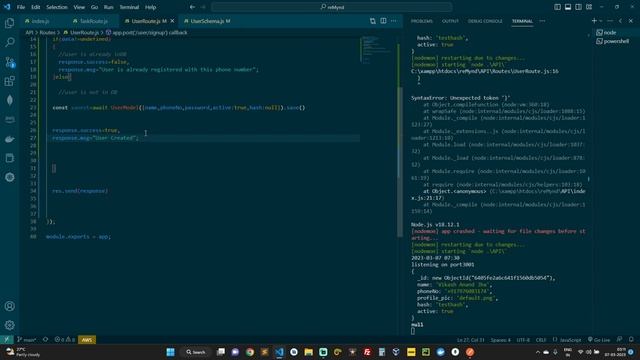This screenshot has width=640, height=360.
Task: Click the command center search box
Action: tap(332, 7)
